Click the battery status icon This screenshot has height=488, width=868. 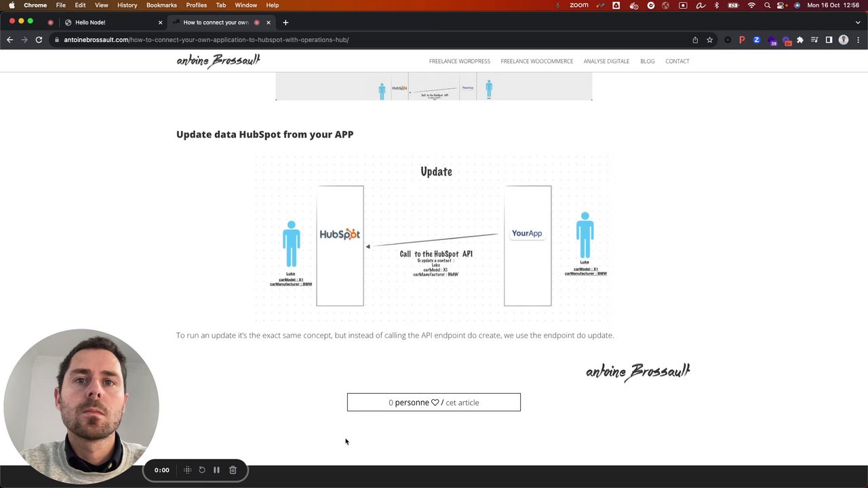733,5
